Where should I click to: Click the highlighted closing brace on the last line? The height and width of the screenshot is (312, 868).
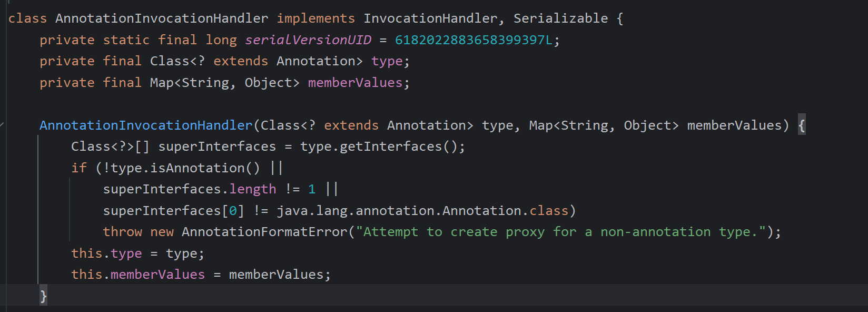click(x=43, y=296)
